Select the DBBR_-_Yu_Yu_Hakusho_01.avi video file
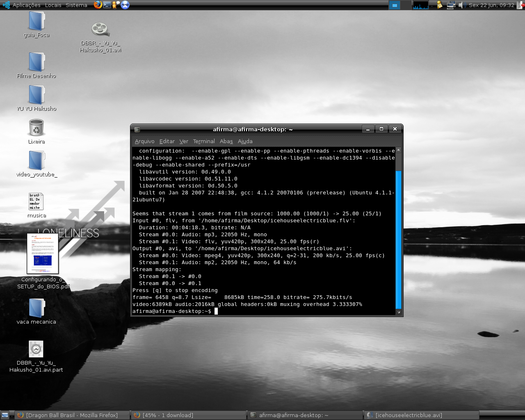This screenshot has height=420, width=525. (x=100, y=37)
